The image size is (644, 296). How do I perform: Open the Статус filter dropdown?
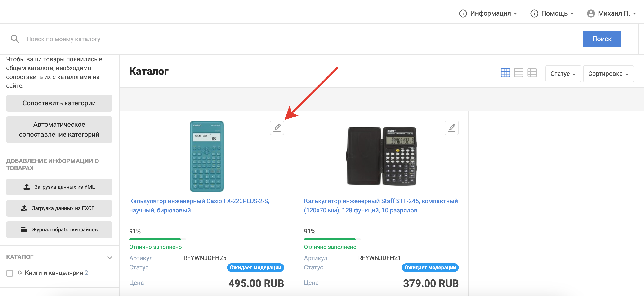point(563,74)
